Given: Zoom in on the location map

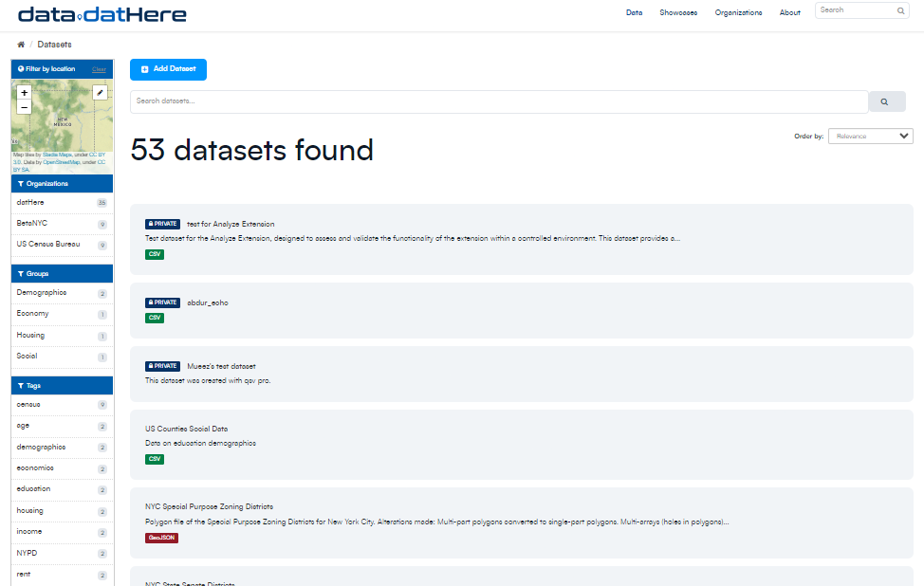Looking at the screenshot, I should pos(25,93).
